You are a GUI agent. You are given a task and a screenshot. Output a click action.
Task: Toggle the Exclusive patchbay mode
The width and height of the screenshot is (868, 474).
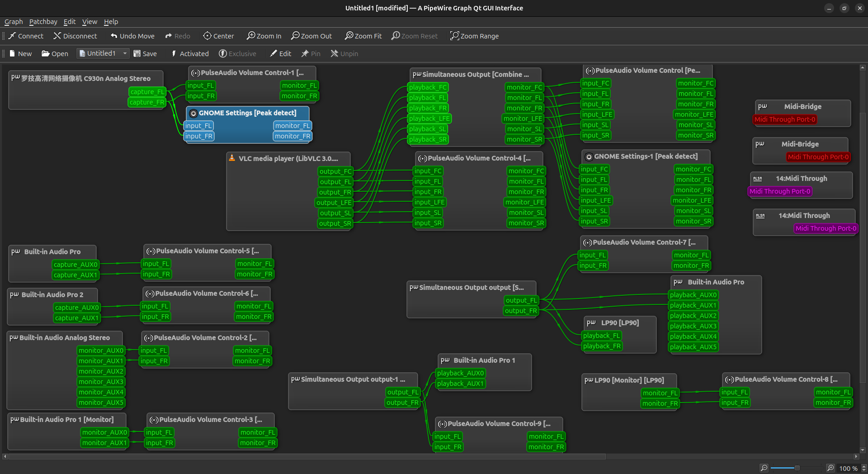238,53
